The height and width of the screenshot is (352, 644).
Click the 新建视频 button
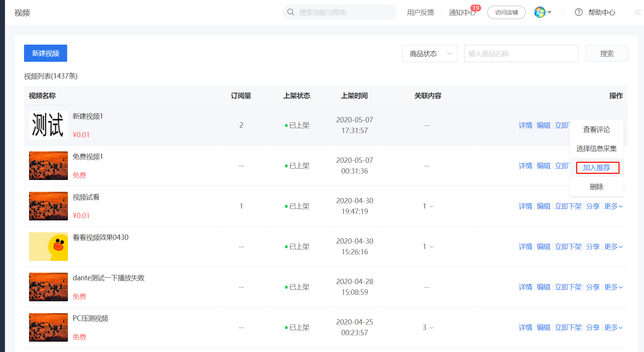tap(45, 53)
